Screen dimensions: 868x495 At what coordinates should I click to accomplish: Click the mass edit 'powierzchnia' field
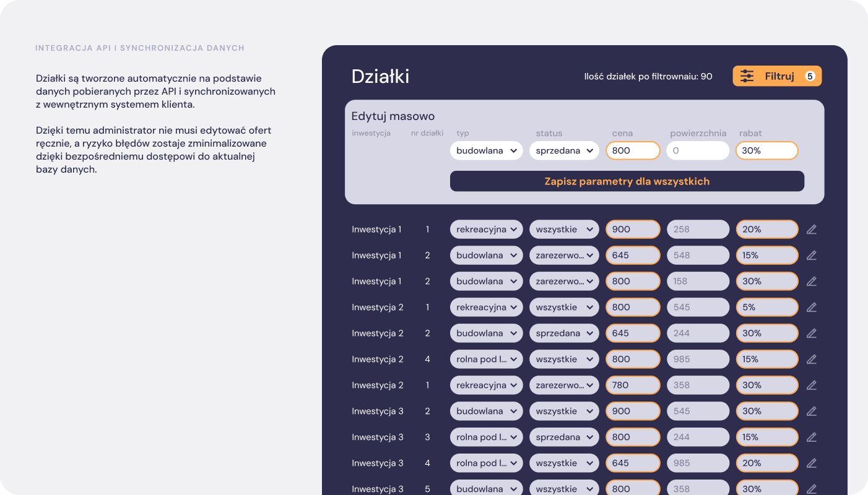[x=698, y=150]
